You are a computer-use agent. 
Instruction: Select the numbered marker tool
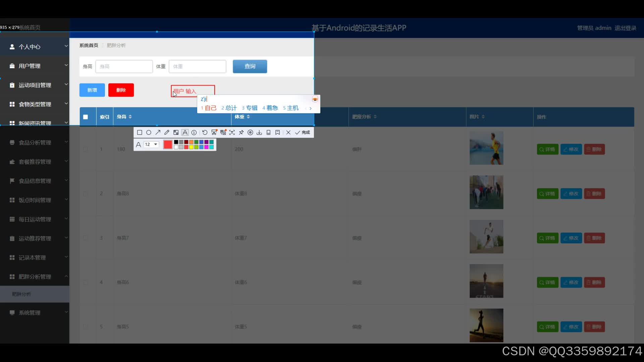pyautogui.click(x=194, y=132)
